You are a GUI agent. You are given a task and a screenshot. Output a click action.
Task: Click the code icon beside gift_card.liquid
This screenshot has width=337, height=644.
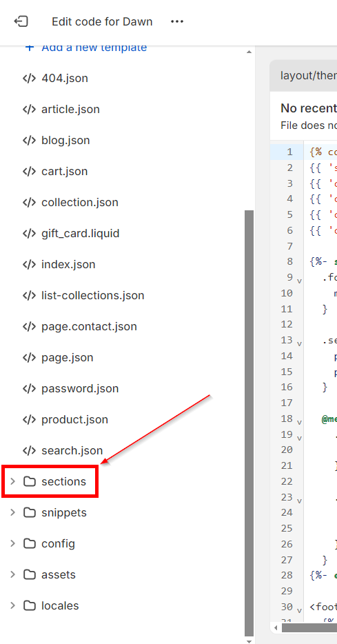tap(29, 233)
